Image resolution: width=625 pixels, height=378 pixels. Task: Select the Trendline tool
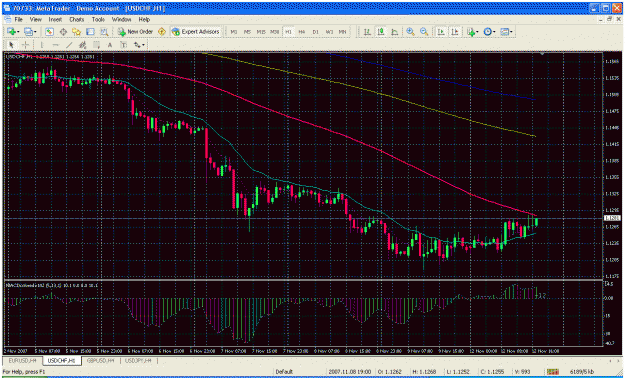[69, 45]
